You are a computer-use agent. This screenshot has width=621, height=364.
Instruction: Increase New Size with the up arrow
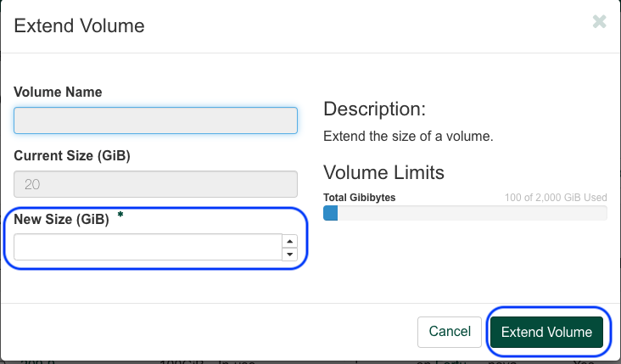pyautogui.click(x=290, y=241)
